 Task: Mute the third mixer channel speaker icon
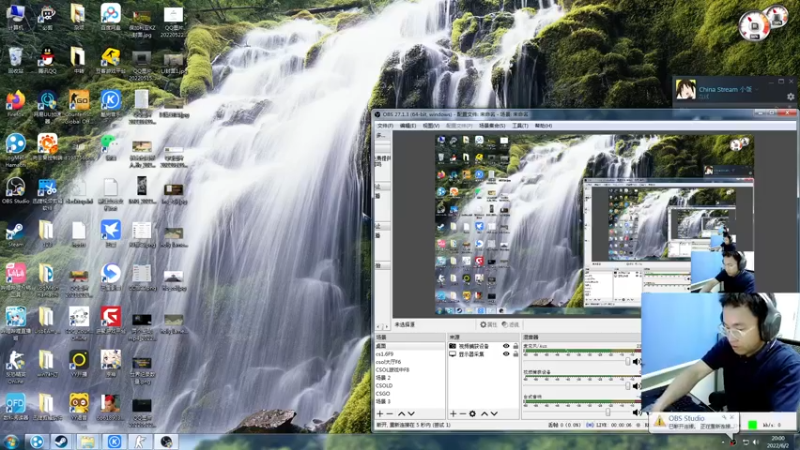click(x=636, y=412)
